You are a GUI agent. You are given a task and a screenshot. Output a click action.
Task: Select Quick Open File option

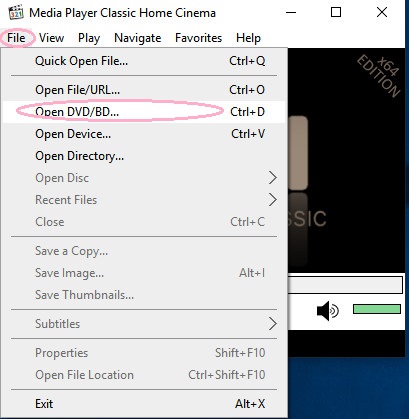(x=144, y=61)
